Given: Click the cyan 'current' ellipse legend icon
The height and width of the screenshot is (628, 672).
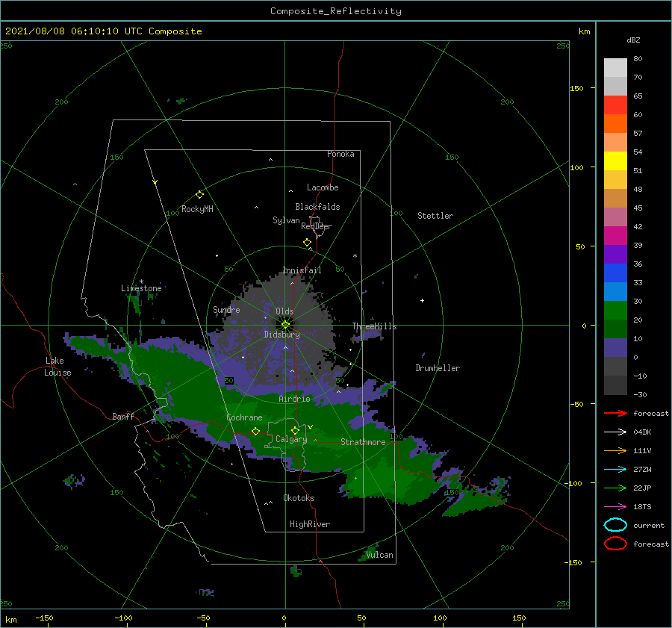Looking at the screenshot, I should click(x=615, y=525).
